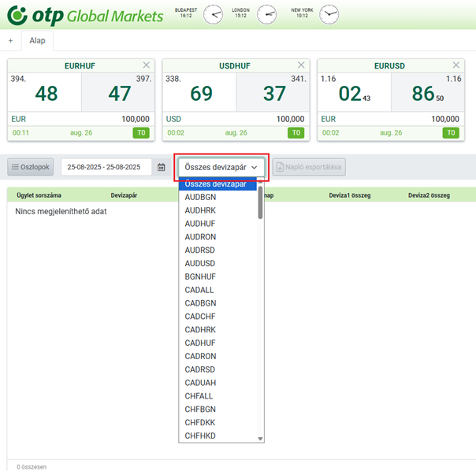The height and width of the screenshot is (471, 476).
Task: Sort by Deviza1 összeg column header
Action: tap(350, 195)
